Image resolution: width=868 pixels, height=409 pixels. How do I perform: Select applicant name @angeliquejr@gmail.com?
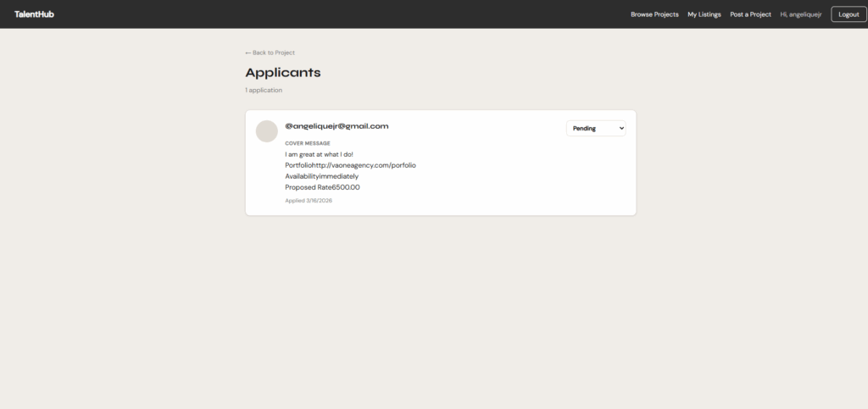(x=337, y=126)
